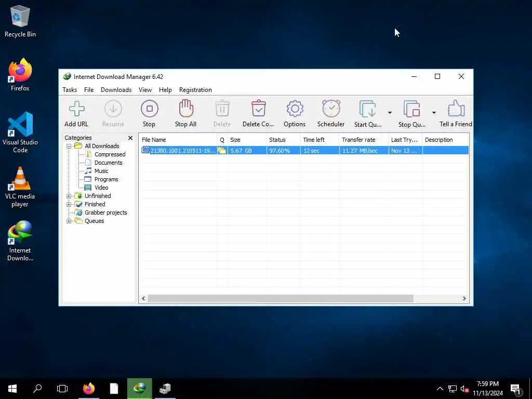The width and height of the screenshot is (532, 399).
Task: Select the Unfinished category
Action: pyautogui.click(x=98, y=196)
